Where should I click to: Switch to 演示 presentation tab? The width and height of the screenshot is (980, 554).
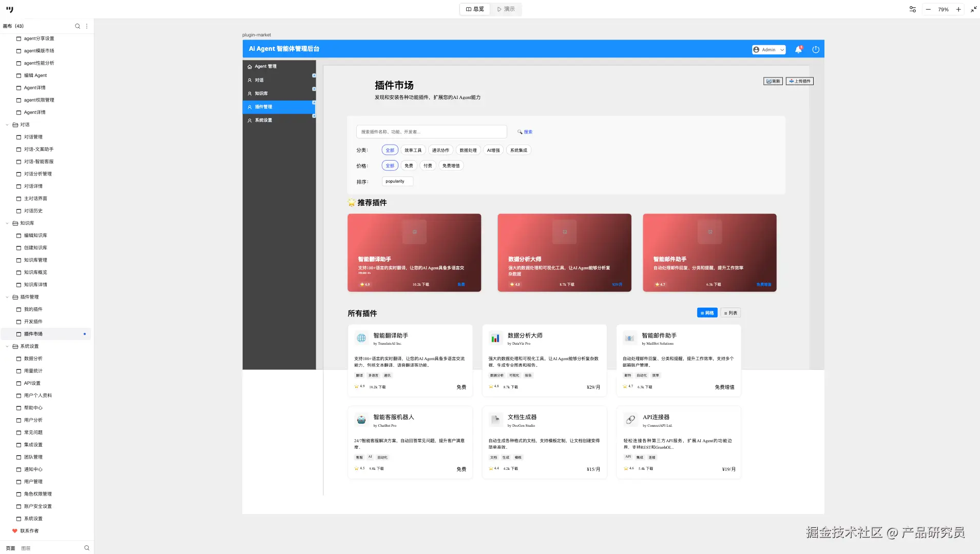pos(506,9)
